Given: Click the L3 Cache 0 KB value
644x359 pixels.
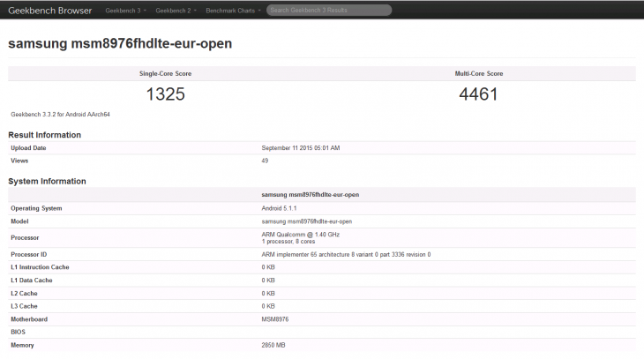Looking at the screenshot, I should point(268,306).
